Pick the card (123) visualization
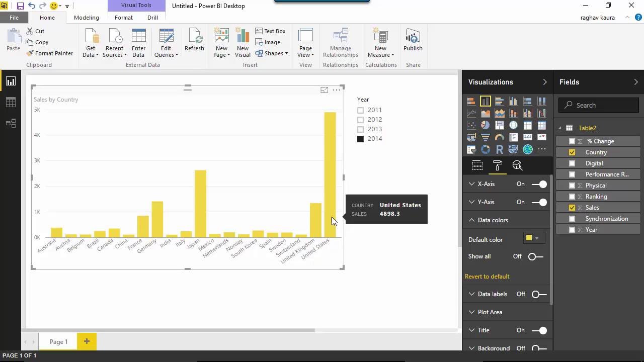The height and width of the screenshot is (362, 644). (527, 137)
